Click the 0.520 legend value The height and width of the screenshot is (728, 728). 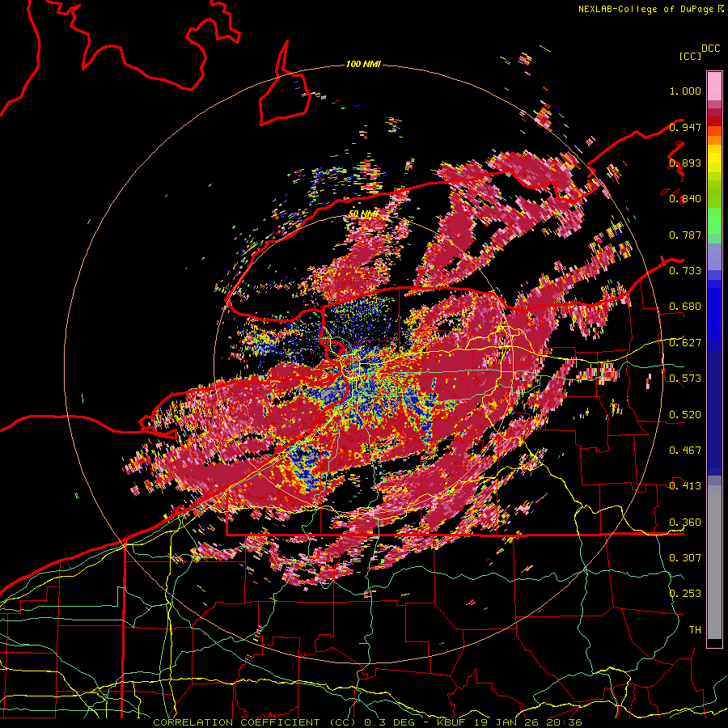coord(685,415)
